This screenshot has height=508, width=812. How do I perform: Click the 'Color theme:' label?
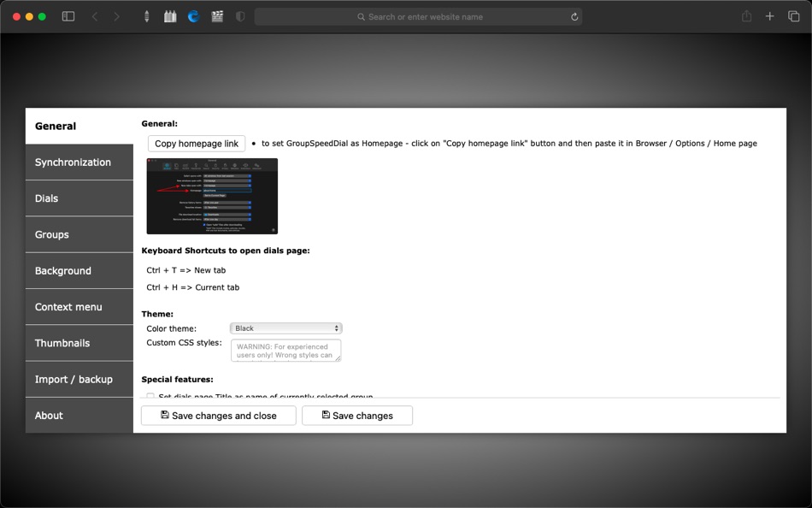[172, 328]
